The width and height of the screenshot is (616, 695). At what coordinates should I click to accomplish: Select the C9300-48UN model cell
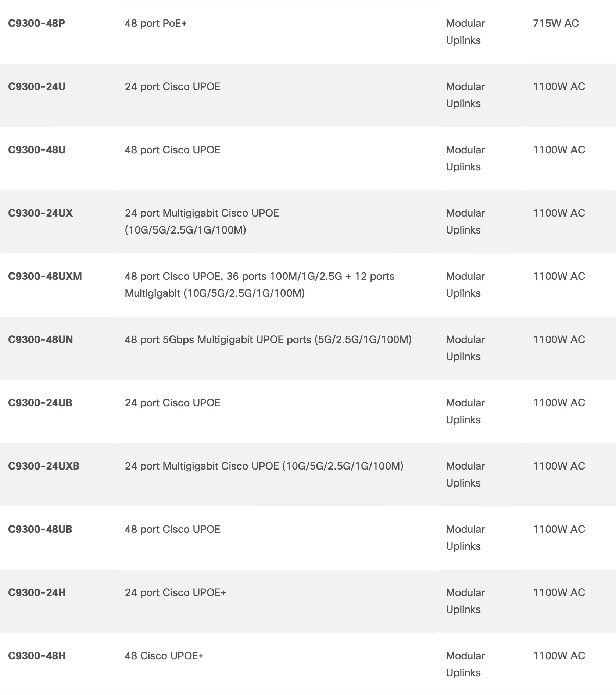click(x=40, y=340)
